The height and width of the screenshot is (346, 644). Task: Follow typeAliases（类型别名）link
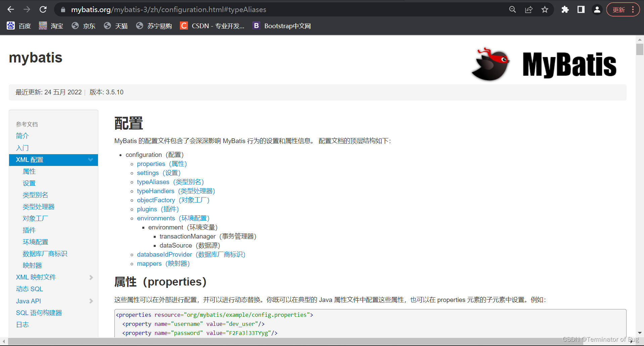[x=170, y=182]
